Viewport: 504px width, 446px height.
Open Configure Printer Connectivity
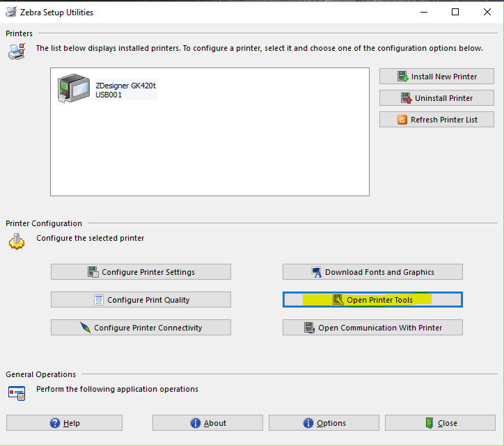pyautogui.click(x=141, y=328)
